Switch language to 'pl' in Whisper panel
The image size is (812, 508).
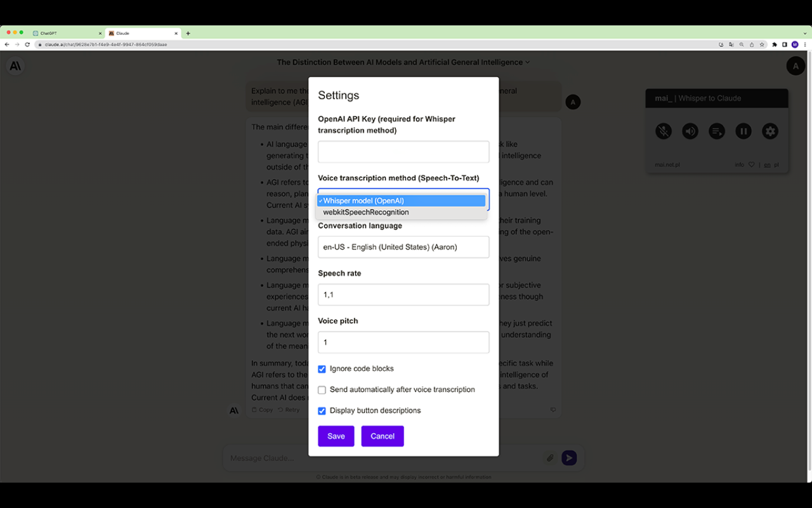tap(776, 164)
